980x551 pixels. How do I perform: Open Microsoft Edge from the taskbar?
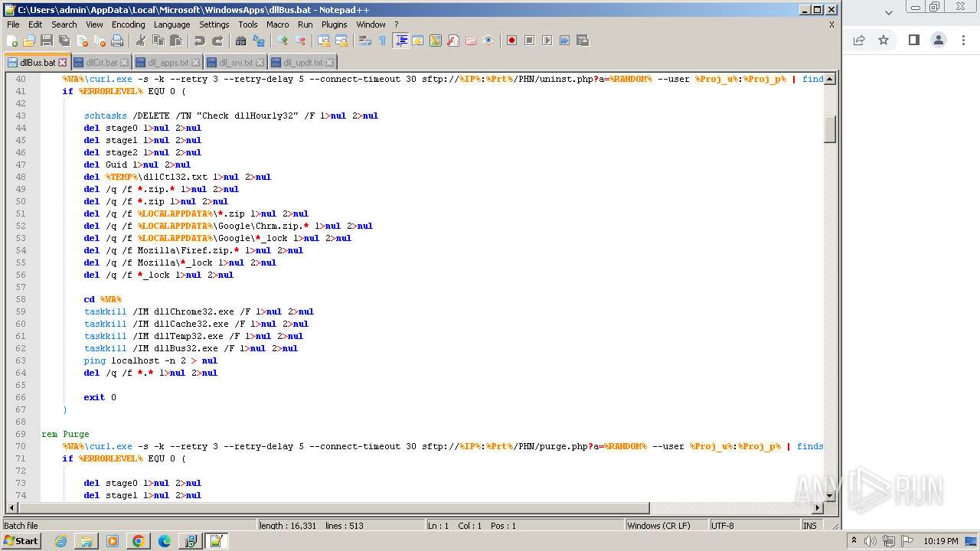click(164, 541)
